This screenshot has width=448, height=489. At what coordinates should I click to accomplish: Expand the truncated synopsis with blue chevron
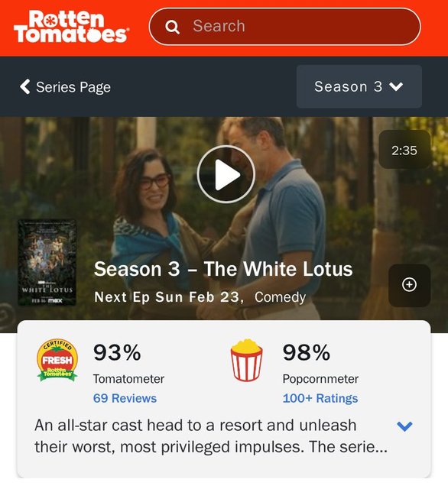(404, 426)
